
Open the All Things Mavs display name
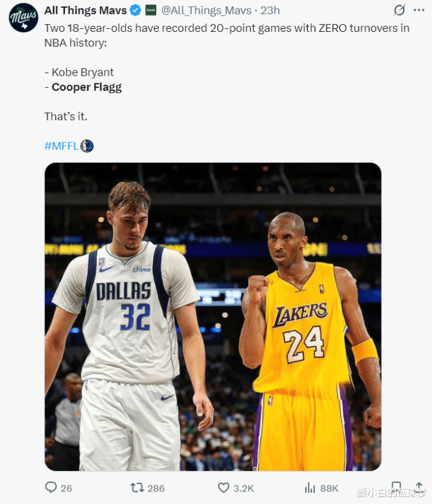coord(85,11)
